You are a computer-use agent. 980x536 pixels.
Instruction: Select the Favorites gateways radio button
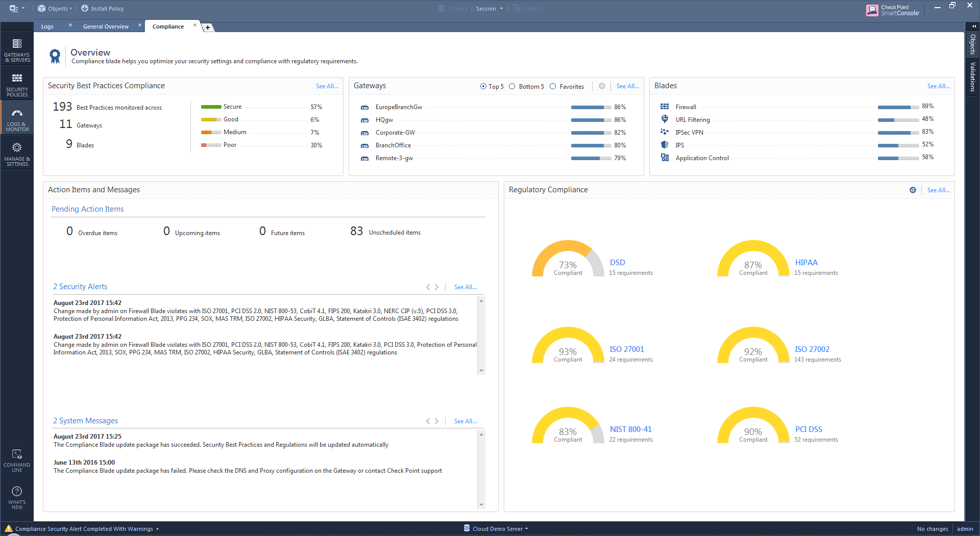pos(553,86)
